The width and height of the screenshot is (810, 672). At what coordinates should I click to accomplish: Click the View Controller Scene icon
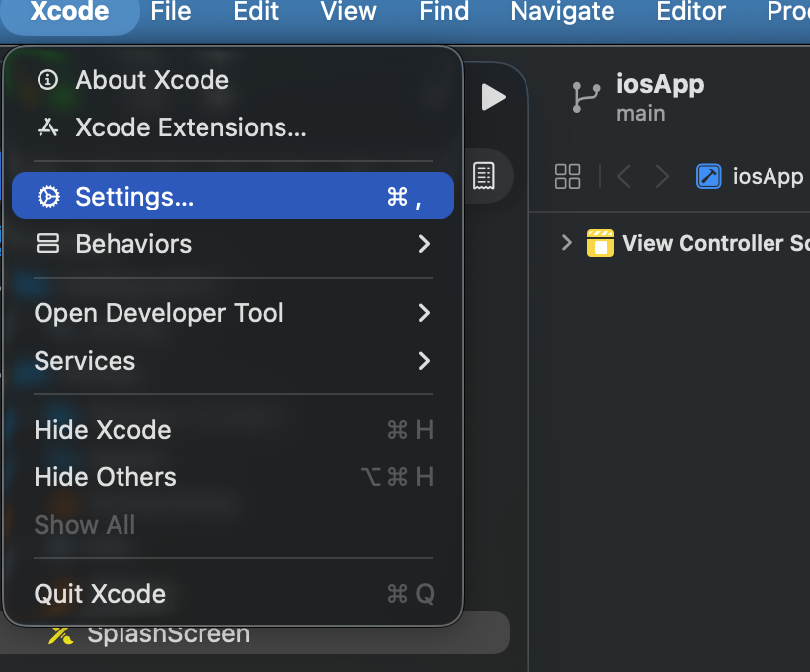coord(601,243)
